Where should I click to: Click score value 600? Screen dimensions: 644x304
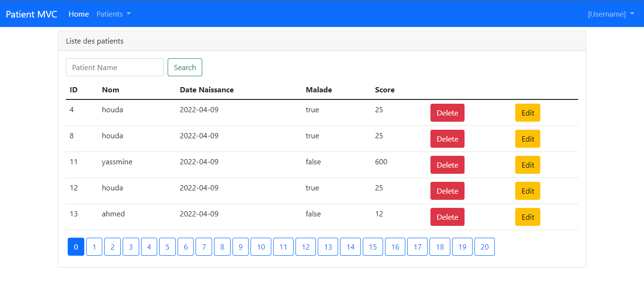coord(381,162)
